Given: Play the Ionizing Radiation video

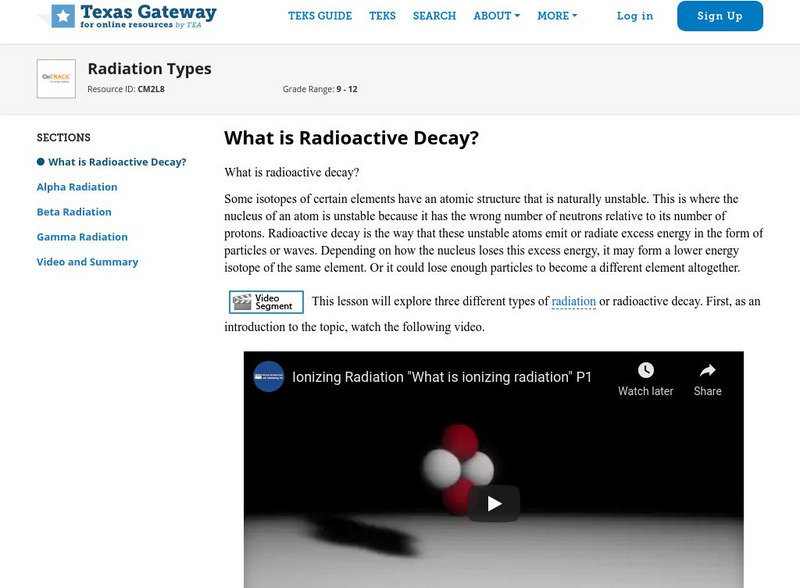Looking at the screenshot, I should [494, 504].
